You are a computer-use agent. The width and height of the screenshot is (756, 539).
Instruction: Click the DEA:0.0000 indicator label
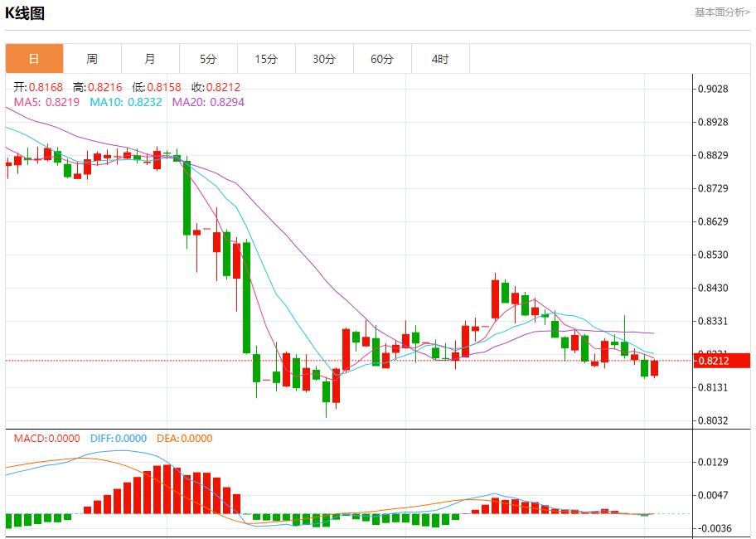pyautogui.click(x=185, y=438)
